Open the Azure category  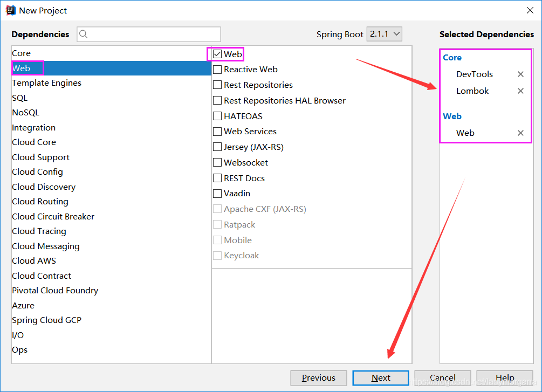111,306
